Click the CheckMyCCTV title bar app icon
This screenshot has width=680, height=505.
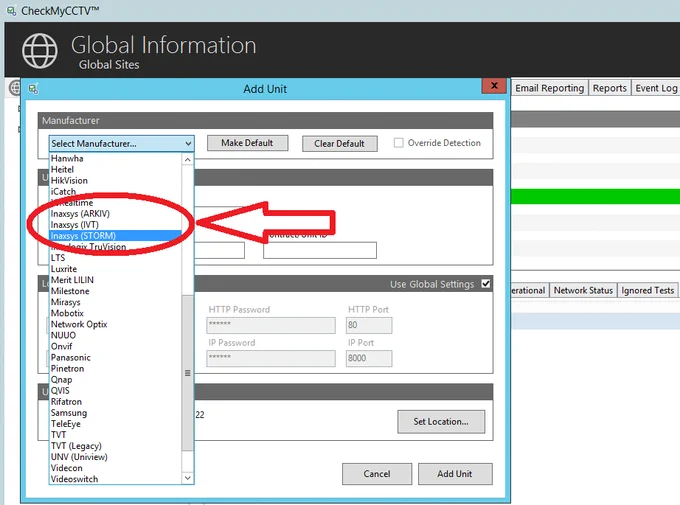pos(11,10)
